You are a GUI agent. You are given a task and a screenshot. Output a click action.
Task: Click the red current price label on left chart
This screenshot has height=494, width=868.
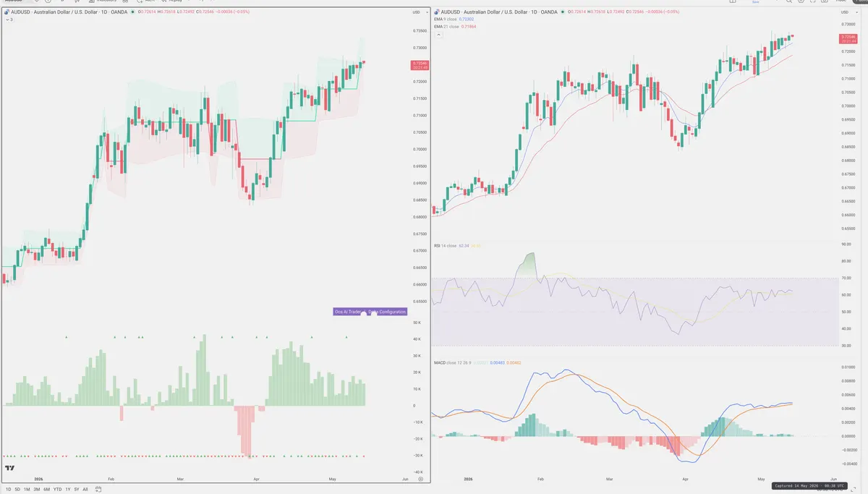(420, 65)
